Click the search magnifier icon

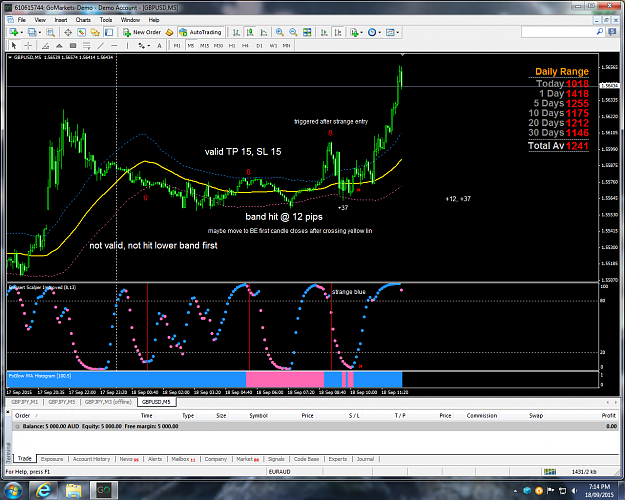click(x=600, y=31)
